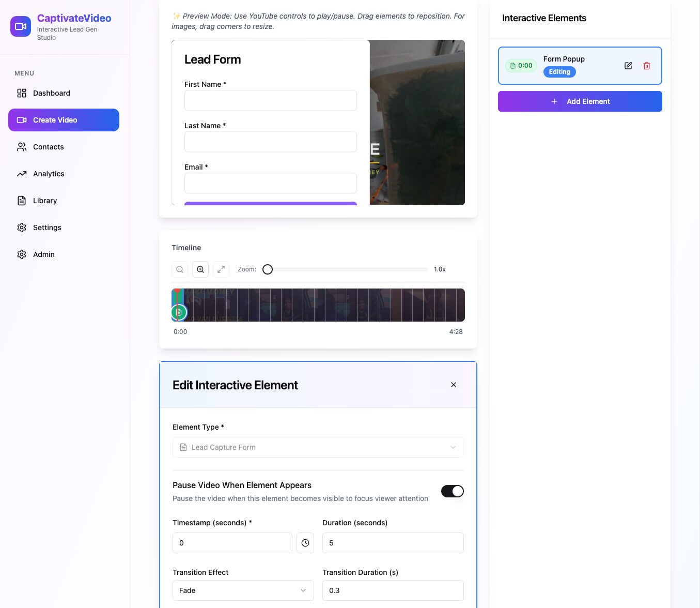
Task: Click the timeline zoom out magnifier icon
Action: coord(180,269)
